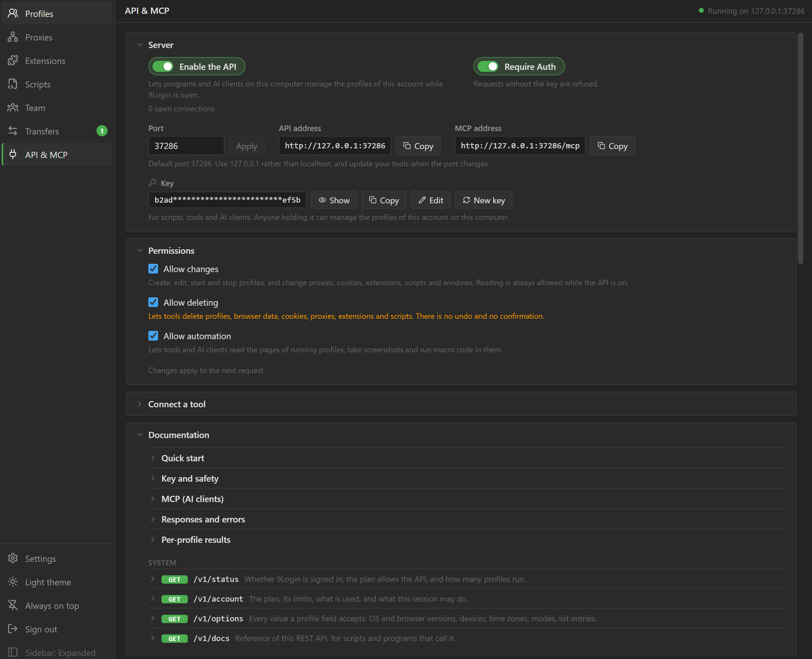The width and height of the screenshot is (812, 659).
Task: Click the Port input field 37286
Action: 186,146
